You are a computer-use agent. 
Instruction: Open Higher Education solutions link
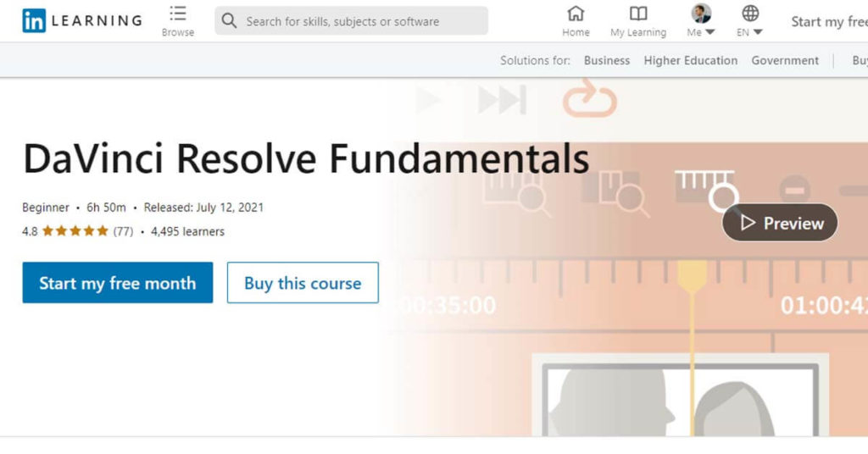click(690, 60)
